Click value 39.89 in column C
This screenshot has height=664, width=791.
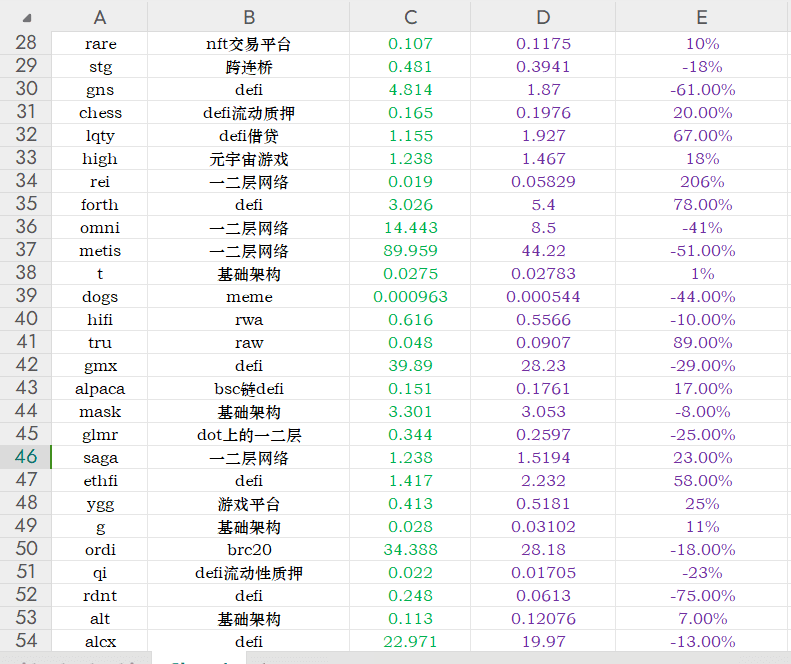click(410, 365)
